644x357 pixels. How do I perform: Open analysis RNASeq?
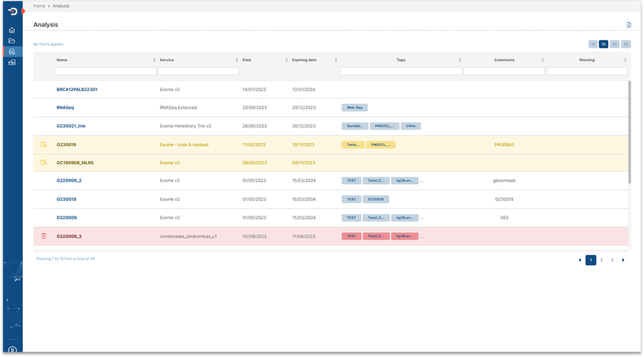65,107
